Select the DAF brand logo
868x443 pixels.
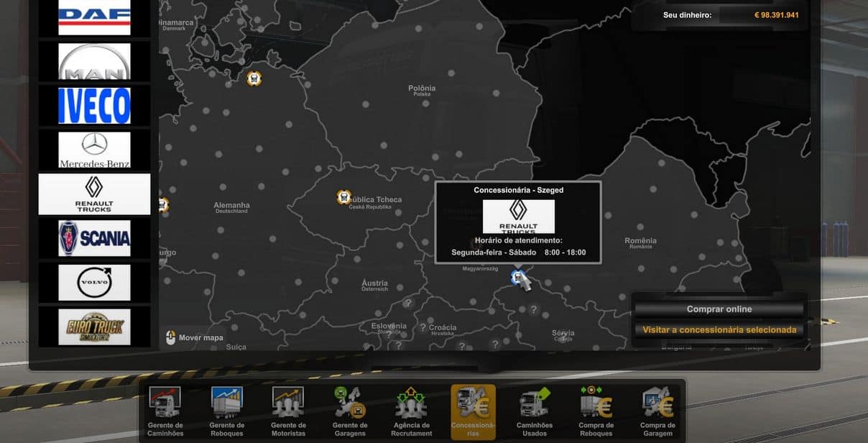pos(94,18)
